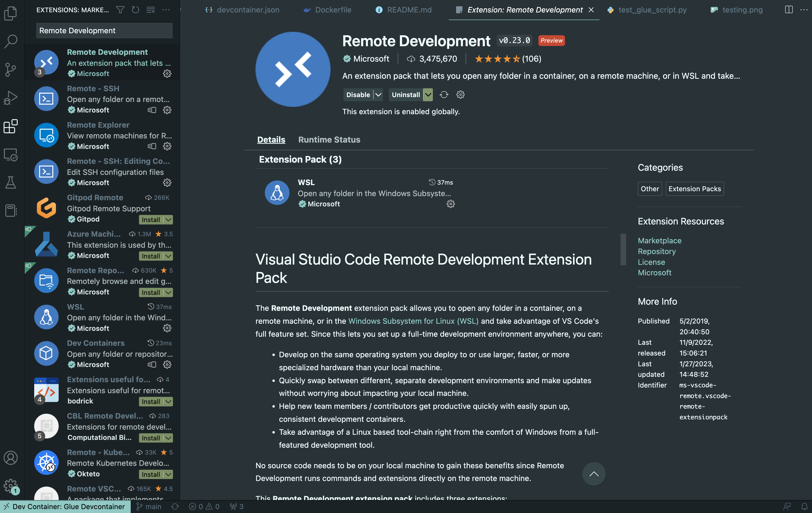Select the Details tab in extension view
Viewport: 812px width, 513px height.
point(271,139)
